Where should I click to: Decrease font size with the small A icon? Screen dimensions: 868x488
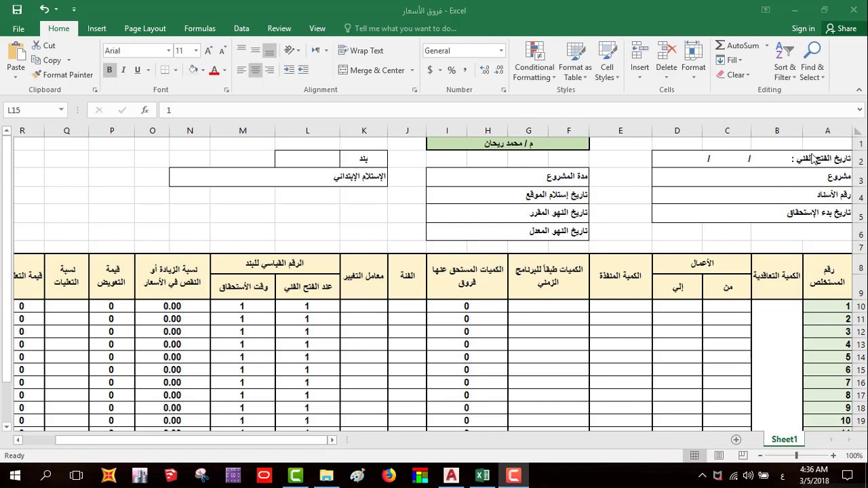(224, 51)
